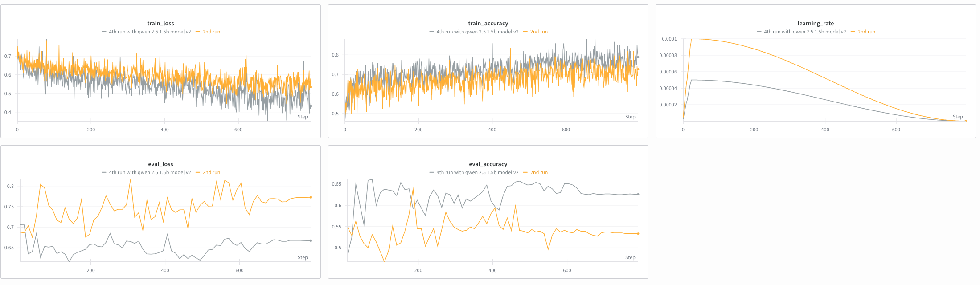Click the eval_accuracy chart title
Viewport: 980px width, 285px height.
[488, 164]
